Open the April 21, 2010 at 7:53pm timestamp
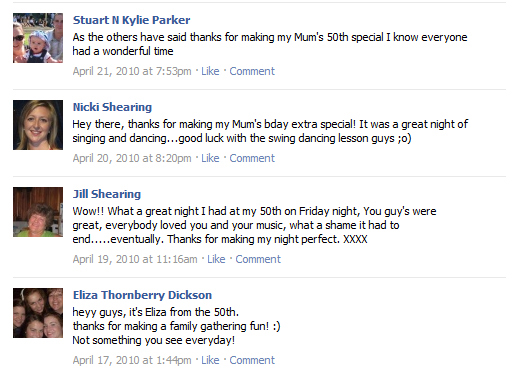This screenshot has height=375, width=518. (132, 71)
